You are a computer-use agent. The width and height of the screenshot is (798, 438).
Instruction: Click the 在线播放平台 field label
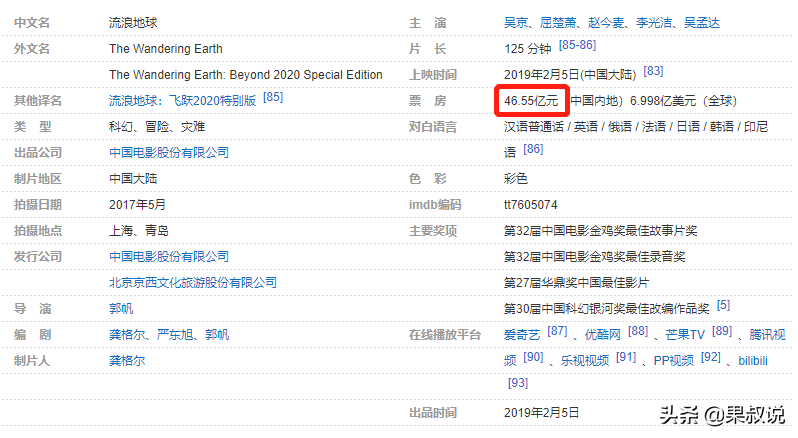click(445, 335)
